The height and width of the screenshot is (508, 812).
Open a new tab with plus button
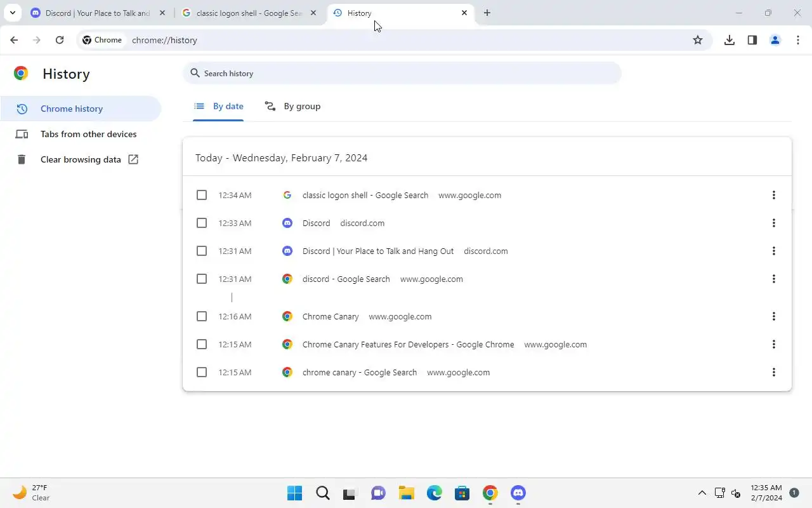pos(487,13)
